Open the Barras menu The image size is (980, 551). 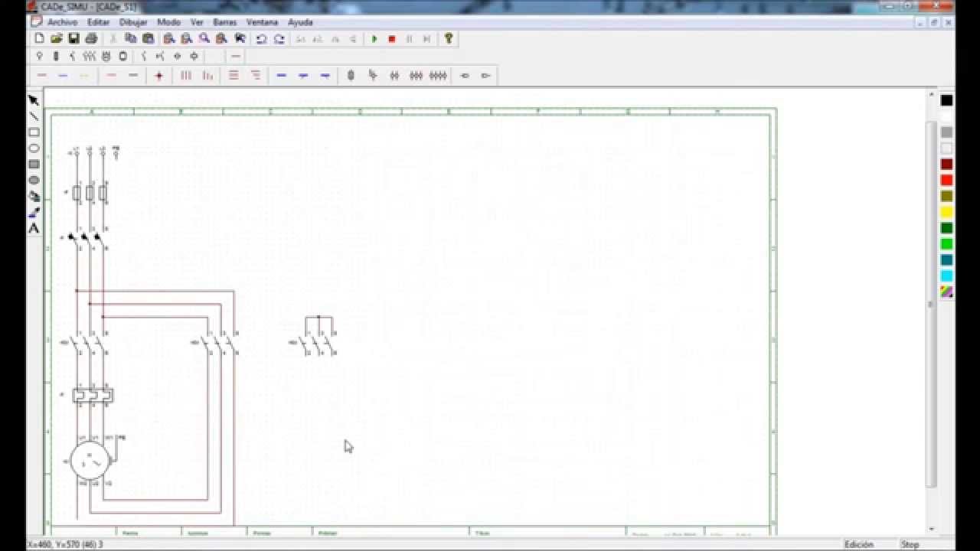click(x=225, y=22)
